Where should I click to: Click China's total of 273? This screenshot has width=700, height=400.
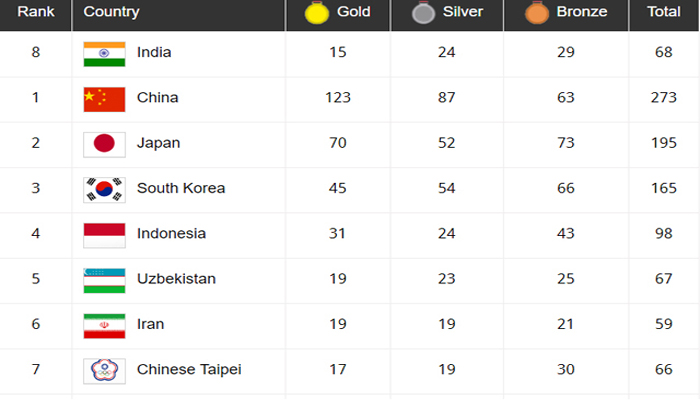(x=664, y=98)
